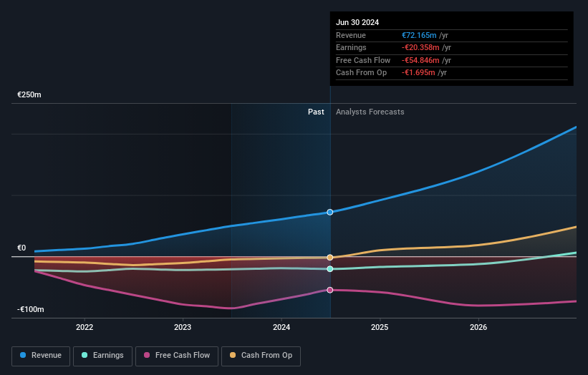588x375 pixels.
Task: Click the 2024 x-axis label
Action: coord(281,327)
